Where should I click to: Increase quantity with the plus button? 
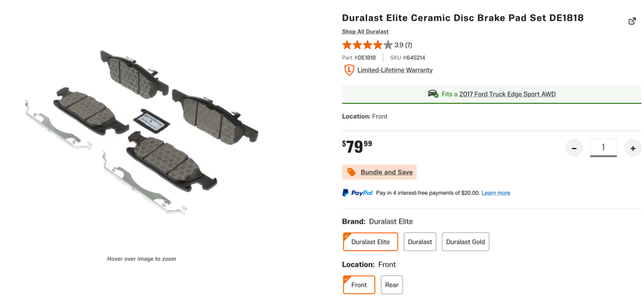pyautogui.click(x=633, y=148)
